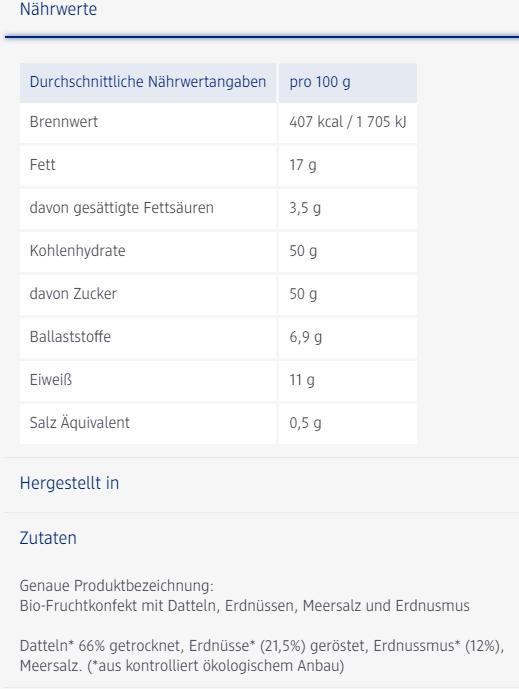This screenshot has width=519, height=689.
Task: Click the 3,5 g saturated fat value
Action: [305, 208]
